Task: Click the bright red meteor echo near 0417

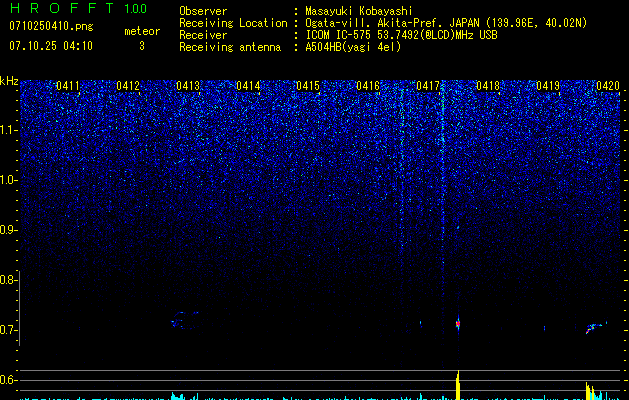Action: pos(458,323)
